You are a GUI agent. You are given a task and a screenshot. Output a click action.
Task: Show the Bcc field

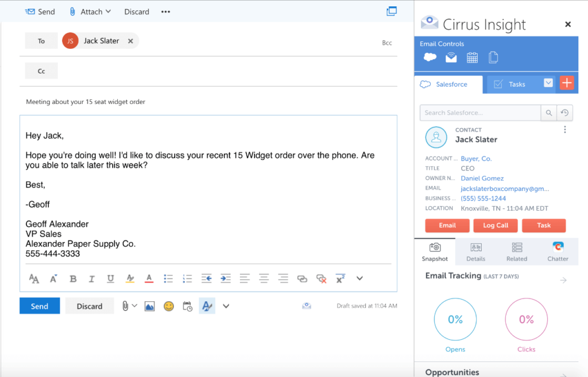pyautogui.click(x=387, y=42)
